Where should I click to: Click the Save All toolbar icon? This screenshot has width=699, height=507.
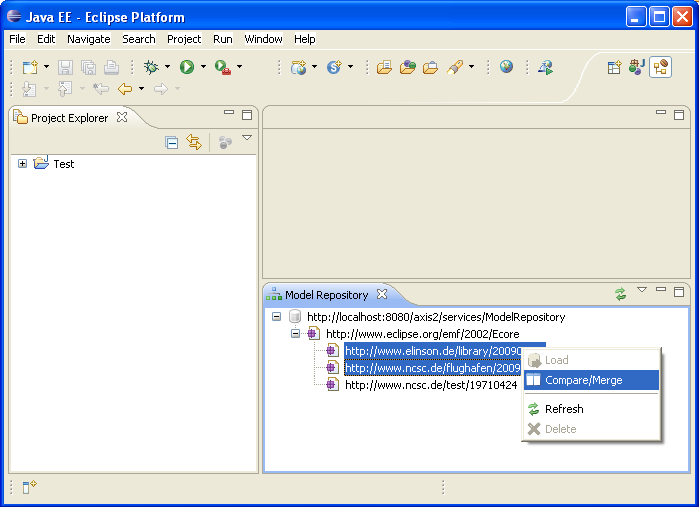(x=88, y=67)
